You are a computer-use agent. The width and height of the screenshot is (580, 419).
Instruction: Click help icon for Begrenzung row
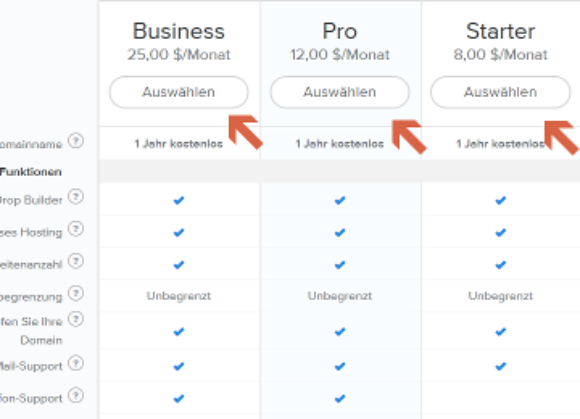pos(76,293)
